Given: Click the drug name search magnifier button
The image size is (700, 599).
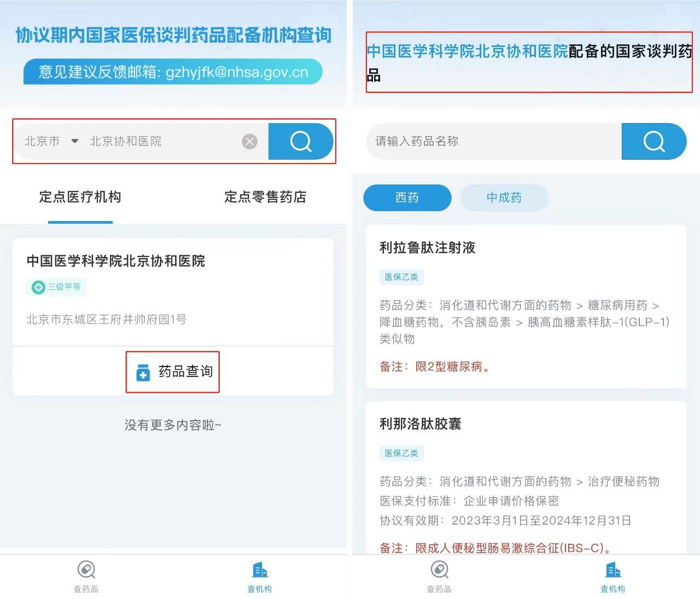Looking at the screenshot, I should pyautogui.click(x=654, y=141).
